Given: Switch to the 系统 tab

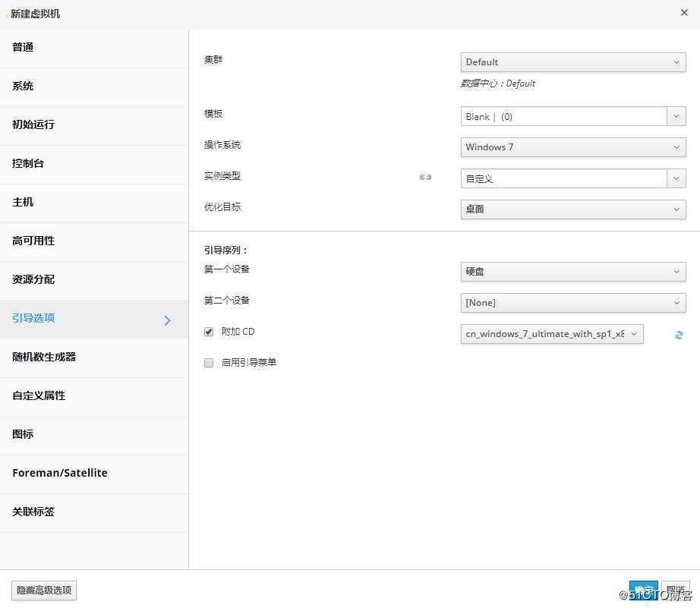Looking at the screenshot, I should pyautogui.click(x=94, y=87).
